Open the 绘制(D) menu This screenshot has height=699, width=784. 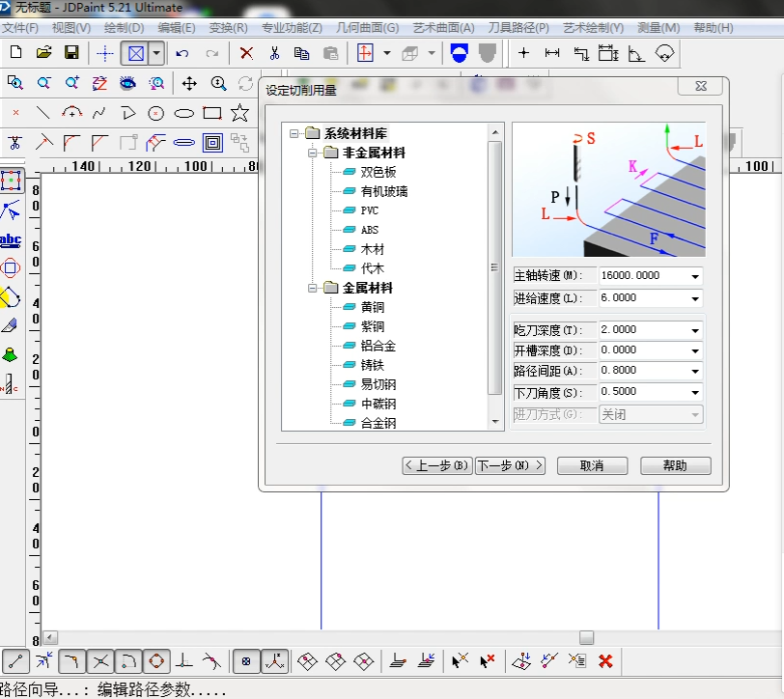[124, 27]
